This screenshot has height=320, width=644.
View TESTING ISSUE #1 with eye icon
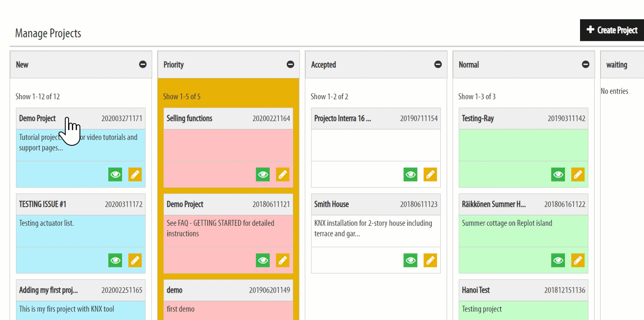pos(115,260)
